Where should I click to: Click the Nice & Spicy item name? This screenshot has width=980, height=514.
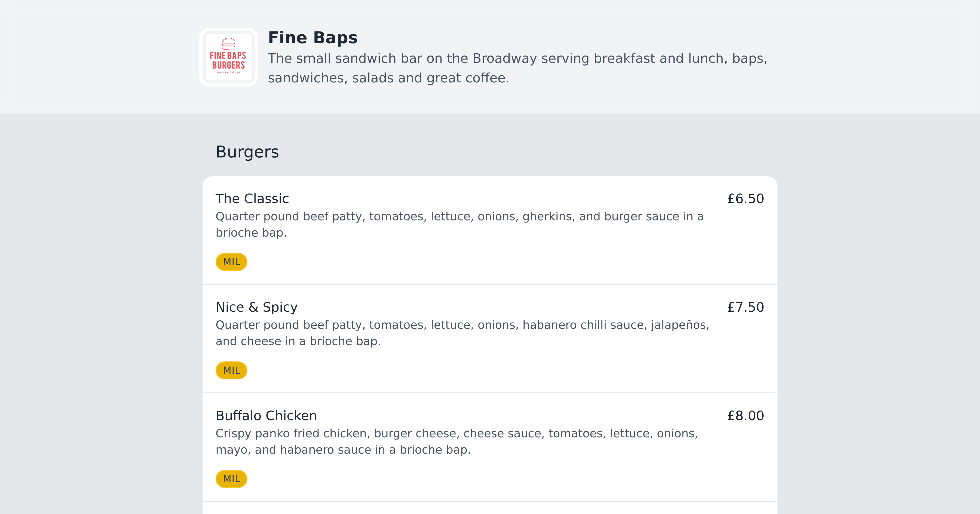(256, 307)
